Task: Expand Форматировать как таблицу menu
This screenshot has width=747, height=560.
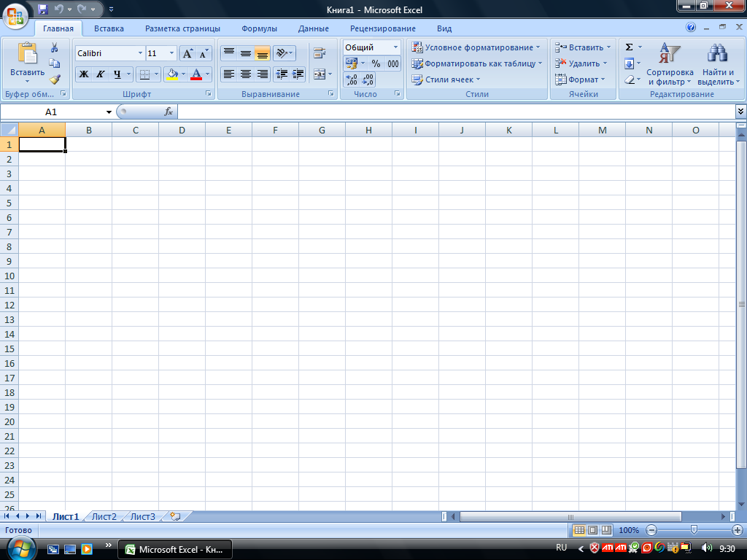Action: tap(477, 63)
